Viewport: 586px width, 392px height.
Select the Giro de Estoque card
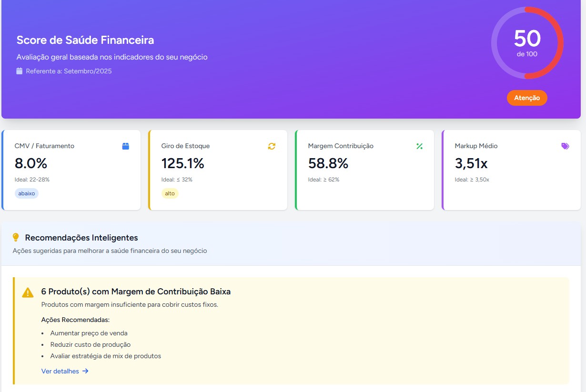[217, 170]
